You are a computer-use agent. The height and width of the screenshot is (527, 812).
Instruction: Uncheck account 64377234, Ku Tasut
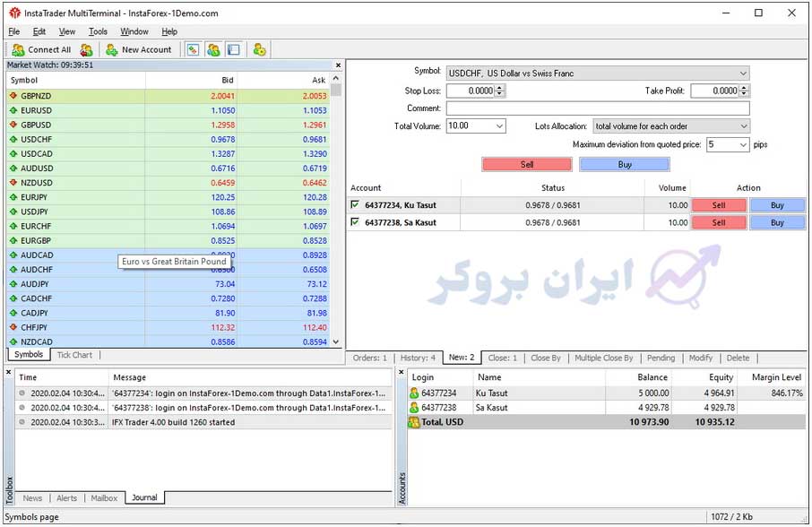(x=355, y=204)
